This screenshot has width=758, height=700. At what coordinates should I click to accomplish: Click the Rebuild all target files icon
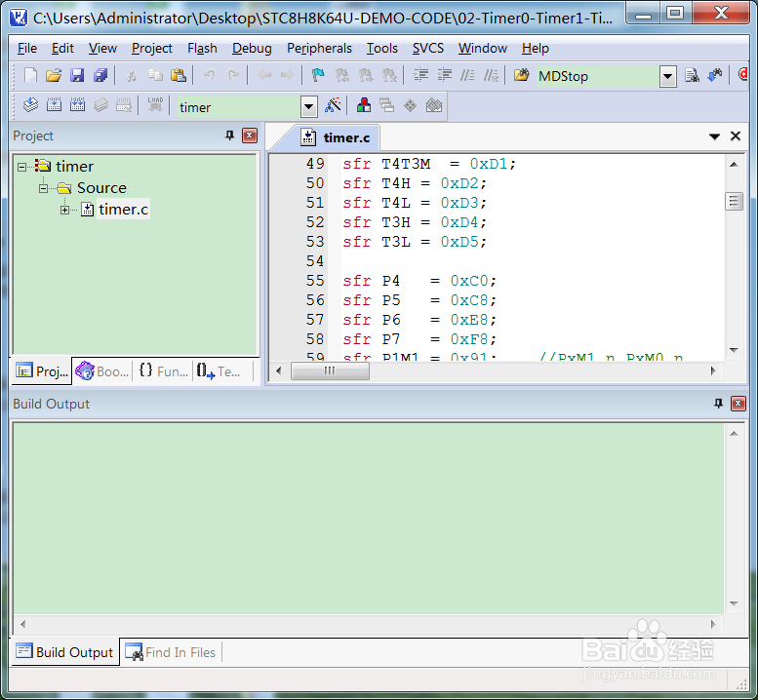pos(77,105)
